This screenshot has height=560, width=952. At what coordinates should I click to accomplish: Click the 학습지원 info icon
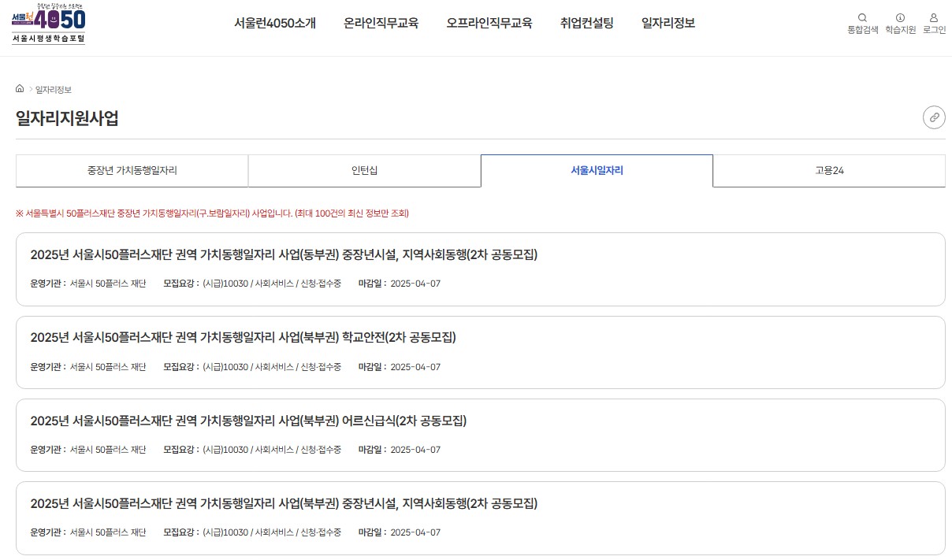[899, 22]
